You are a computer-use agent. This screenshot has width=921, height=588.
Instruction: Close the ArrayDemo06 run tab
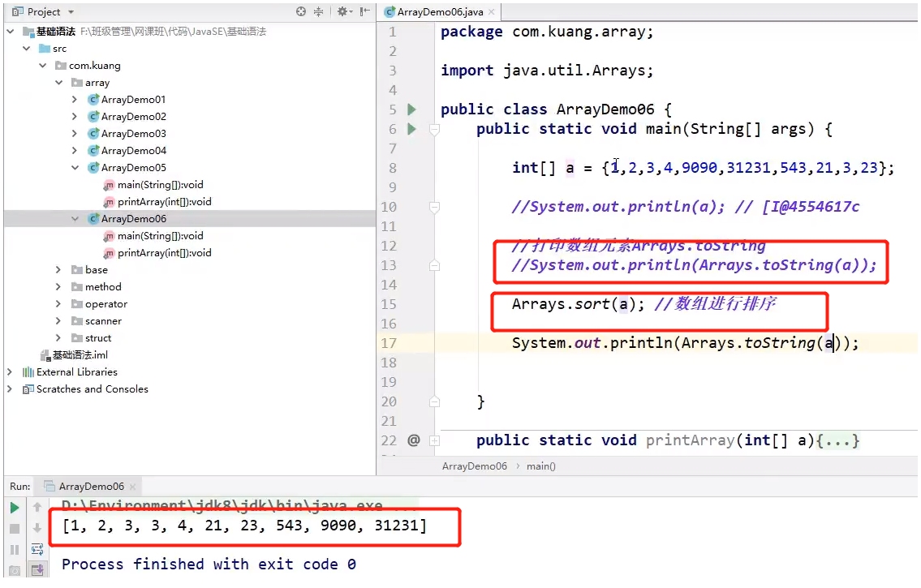tap(133, 487)
